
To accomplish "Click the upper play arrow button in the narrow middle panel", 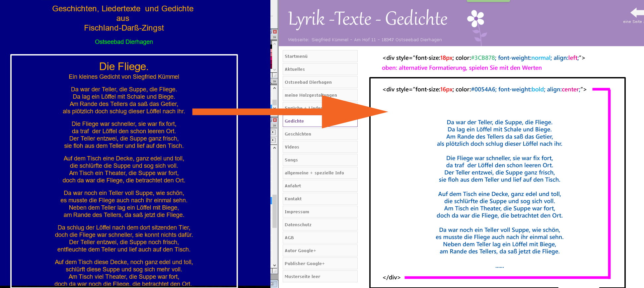I will (273, 132).
